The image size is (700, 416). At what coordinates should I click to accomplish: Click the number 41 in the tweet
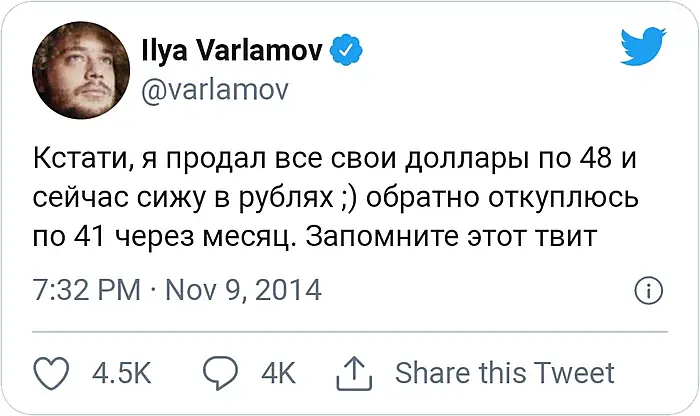click(96, 239)
